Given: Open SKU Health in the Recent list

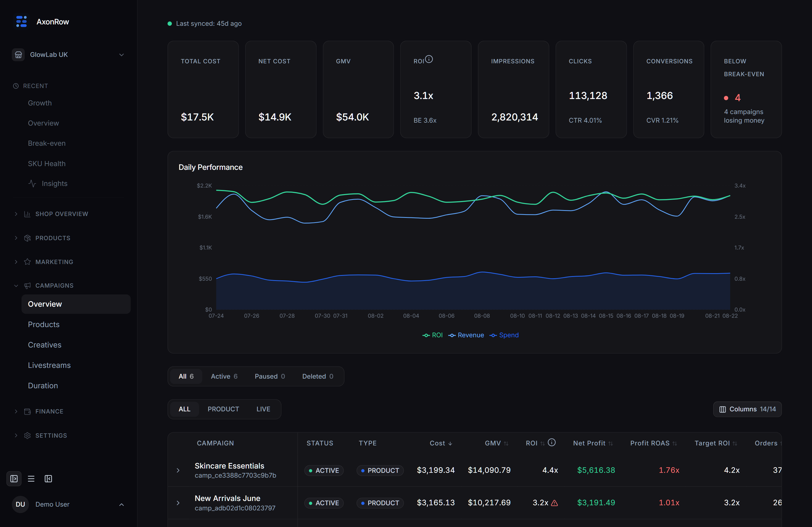Looking at the screenshot, I should pyautogui.click(x=47, y=164).
